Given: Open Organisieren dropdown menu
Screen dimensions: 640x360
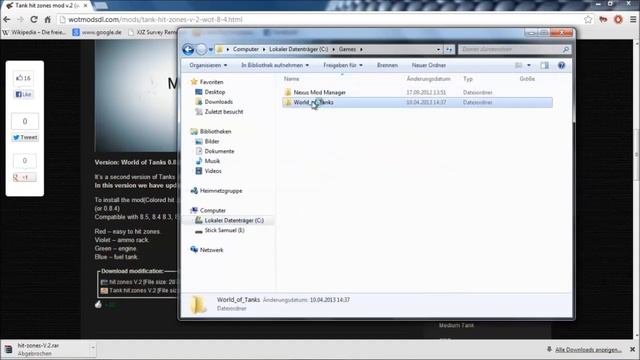Looking at the screenshot, I should [x=208, y=65].
